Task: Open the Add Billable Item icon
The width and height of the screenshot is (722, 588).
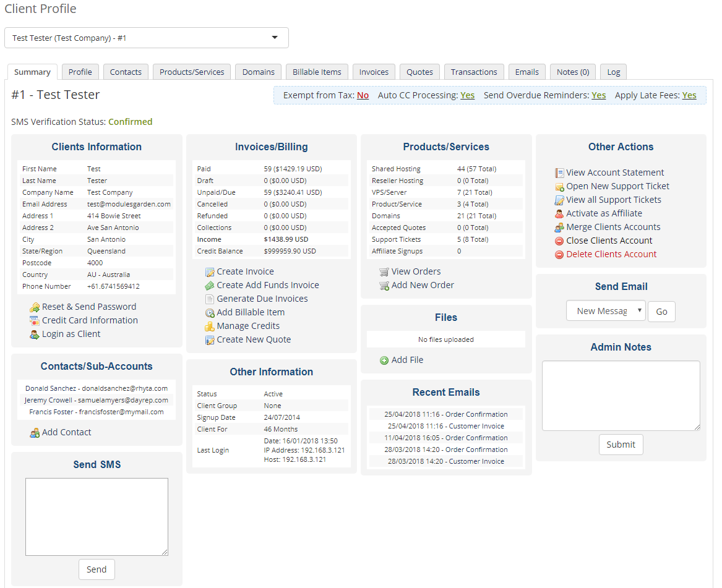Action: (210, 312)
